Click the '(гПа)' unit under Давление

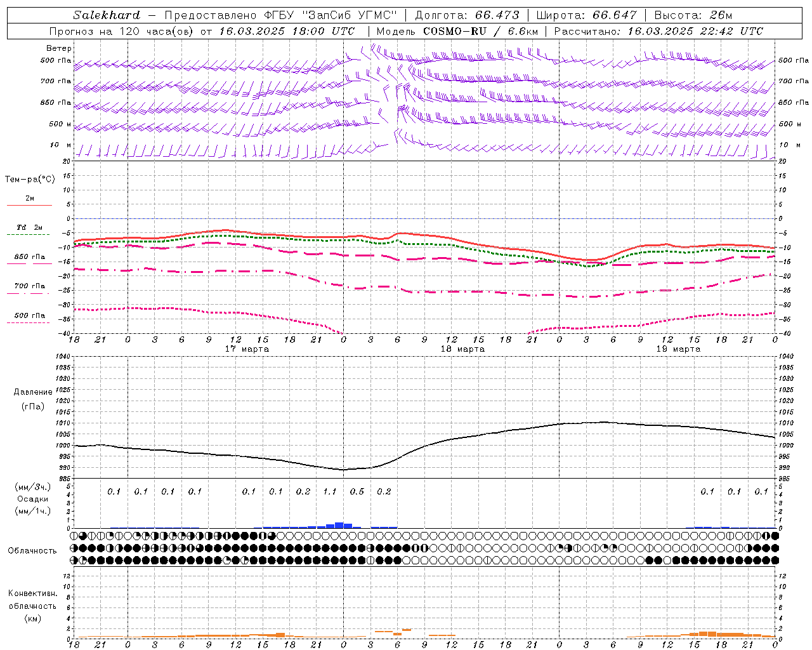coord(33,406)
